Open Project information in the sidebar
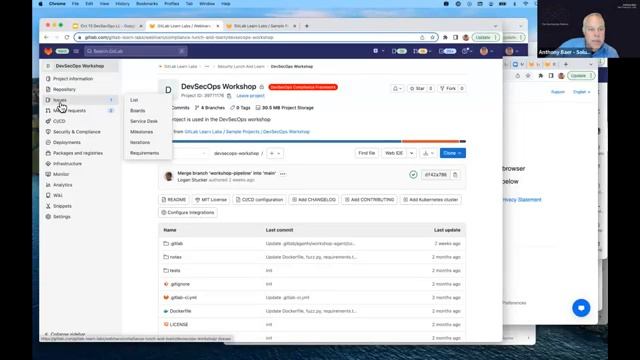This screenshot has height=360, width=640. click(x=73, y=79)
